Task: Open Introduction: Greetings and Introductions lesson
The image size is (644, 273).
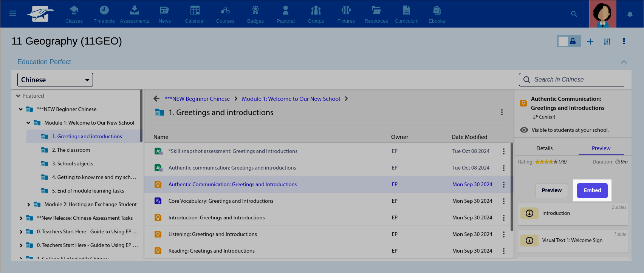Action: click(217, 217)
